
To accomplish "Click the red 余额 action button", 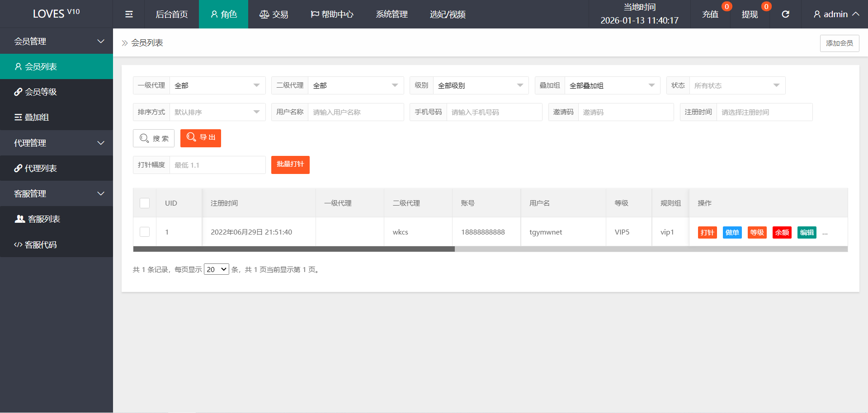I will pyautogui.click(x=782, y=232).
